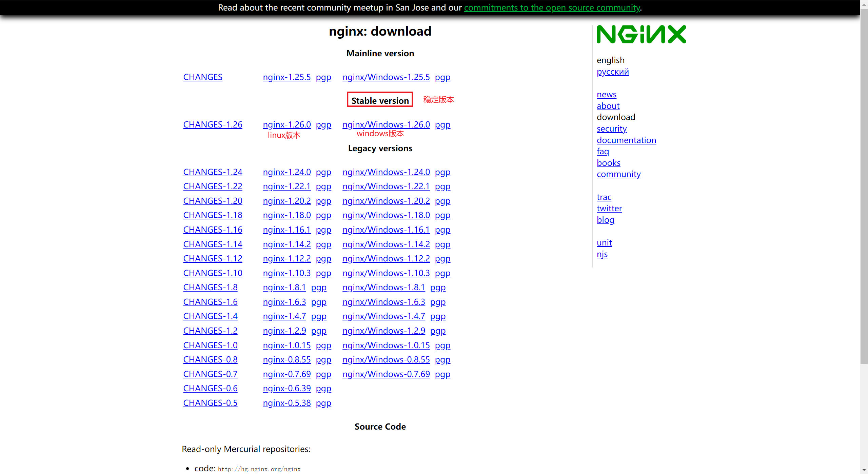
Task: Open CHANGES-1.20 changelog
Action: point(213,201)
